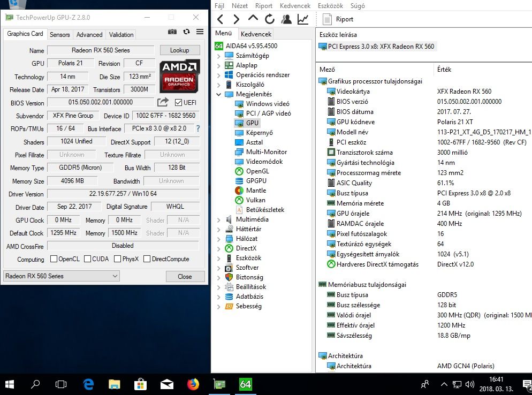The height and width of the screenshot is (395, 532).
Task: Open the Fájl menu
Action: pos(219,6)
